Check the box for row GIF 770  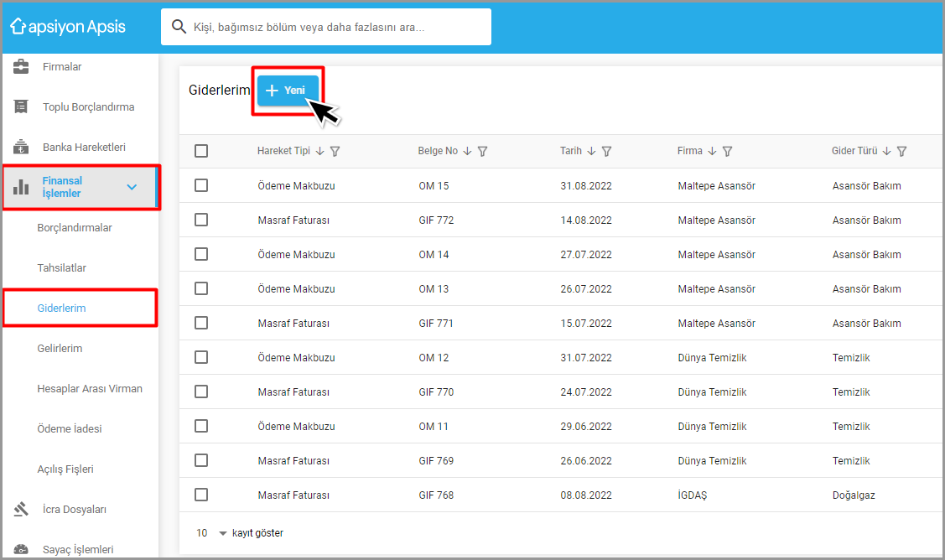point(201,391)
